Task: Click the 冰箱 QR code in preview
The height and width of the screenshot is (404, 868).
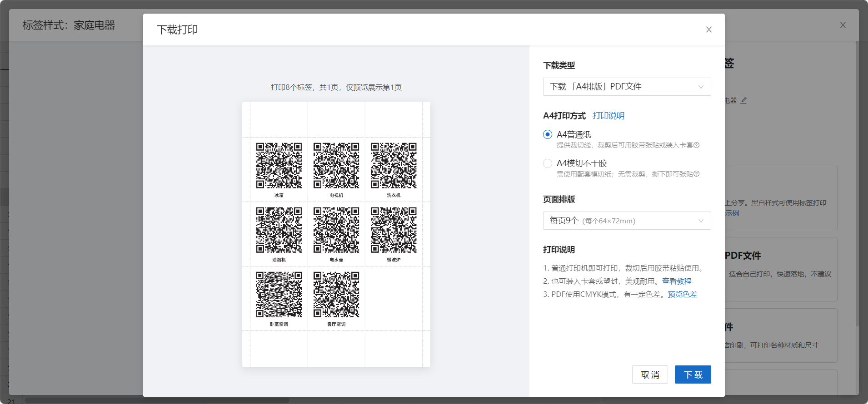Action: [279, 166]
